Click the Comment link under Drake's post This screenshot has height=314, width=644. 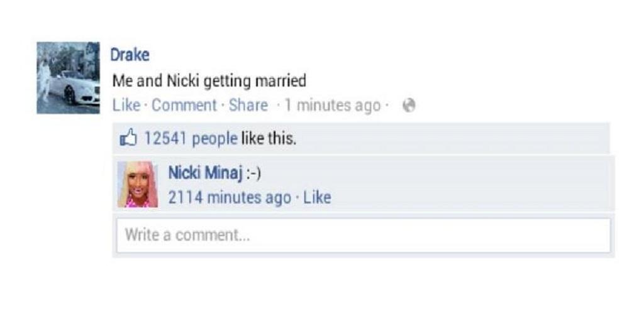[184, 106]
